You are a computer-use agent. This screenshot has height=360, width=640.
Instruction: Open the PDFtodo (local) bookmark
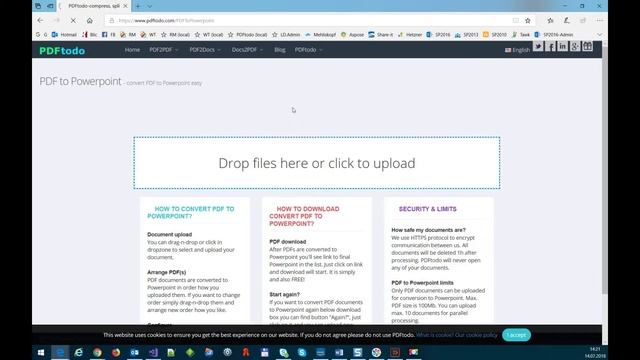click(247, 35)
